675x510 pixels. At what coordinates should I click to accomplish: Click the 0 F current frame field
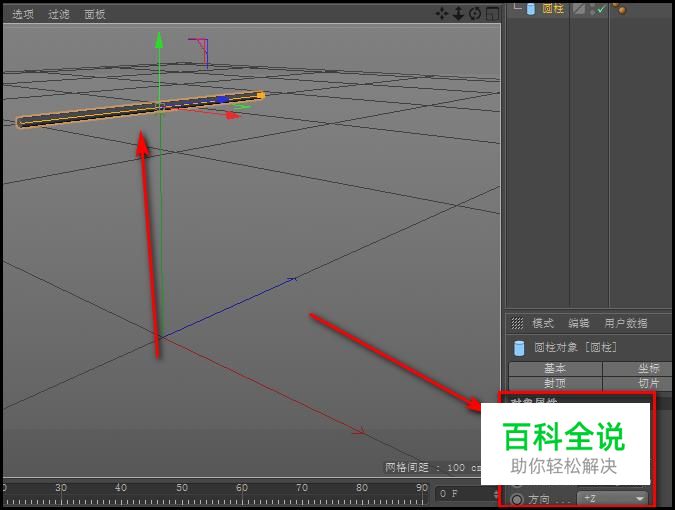pyautogui.click(x=467, y=493)
